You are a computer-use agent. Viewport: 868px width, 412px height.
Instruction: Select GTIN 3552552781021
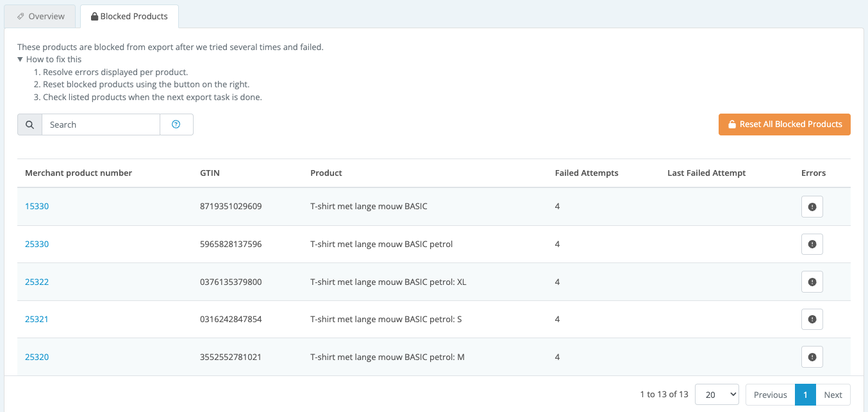pyautogui.click(x=231, y=357)
